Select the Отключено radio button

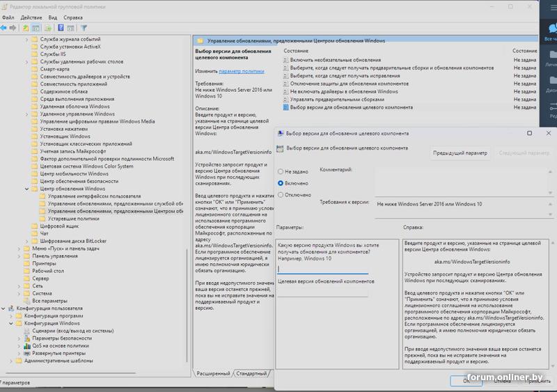click(281, 195)
